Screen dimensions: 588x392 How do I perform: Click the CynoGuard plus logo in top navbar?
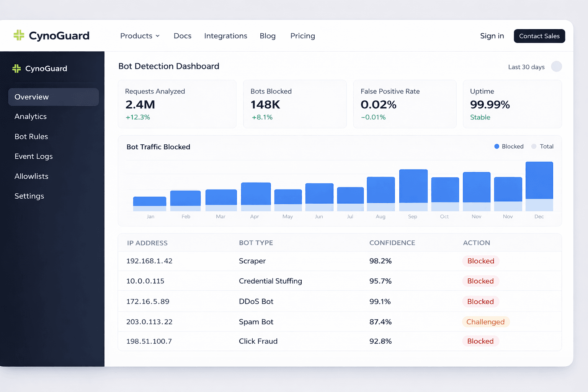pyautogui.click(x=18, y=35)
